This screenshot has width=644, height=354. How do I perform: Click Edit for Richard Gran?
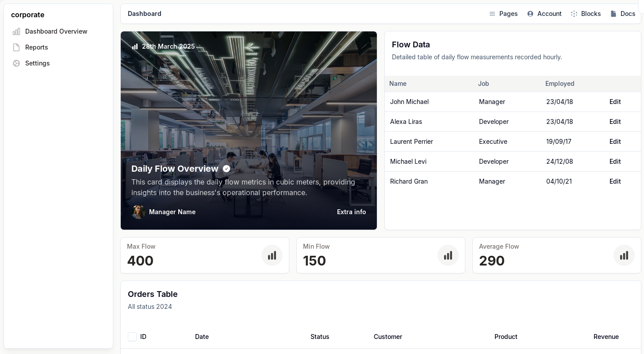(615, 181)
